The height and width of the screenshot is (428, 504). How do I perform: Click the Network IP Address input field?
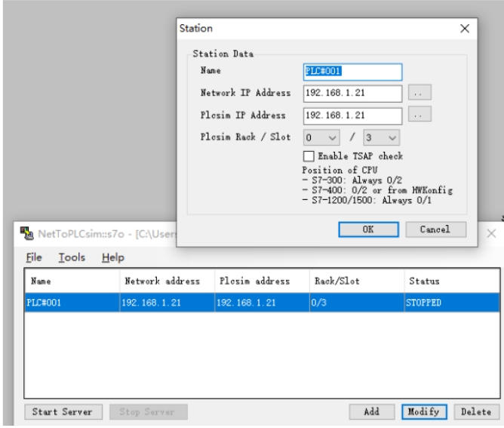click(x=352, y=94)
